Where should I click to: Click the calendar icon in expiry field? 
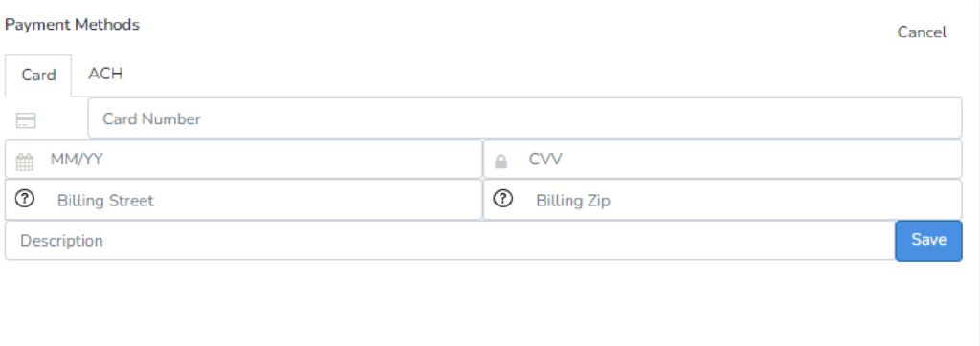pyautogui.click(x=24, y=162)
